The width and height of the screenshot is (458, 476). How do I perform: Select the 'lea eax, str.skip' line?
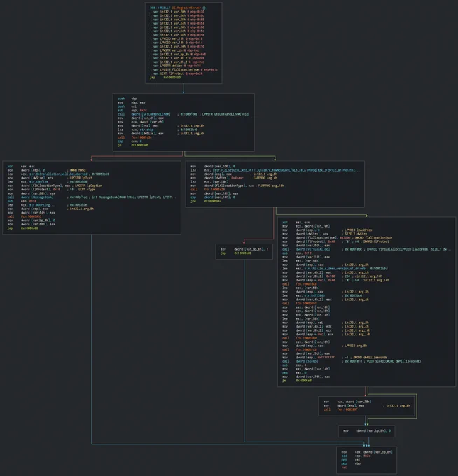click(157, 129)
